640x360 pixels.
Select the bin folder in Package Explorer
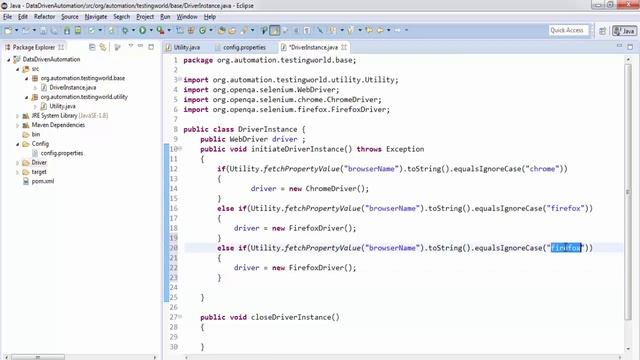(x=32, y=135)
